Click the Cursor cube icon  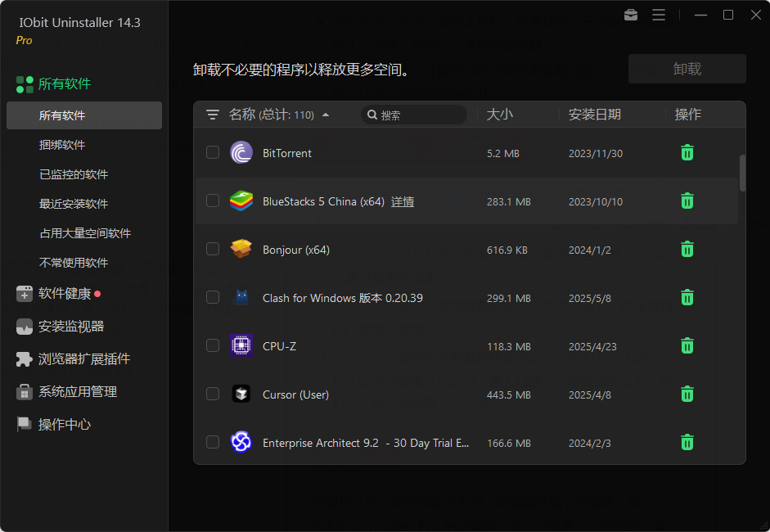click(241, 394)
